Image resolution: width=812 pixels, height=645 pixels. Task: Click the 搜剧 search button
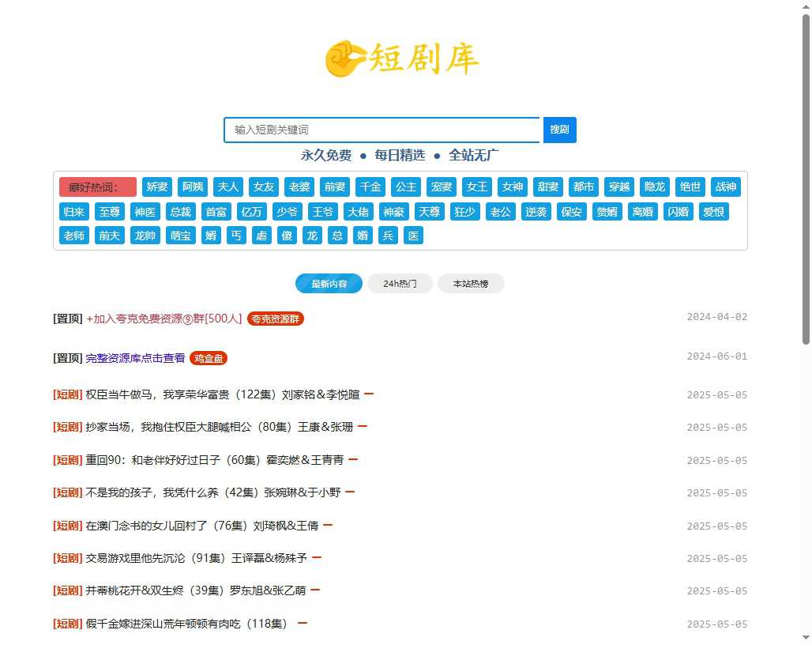[x=559, y=129]
